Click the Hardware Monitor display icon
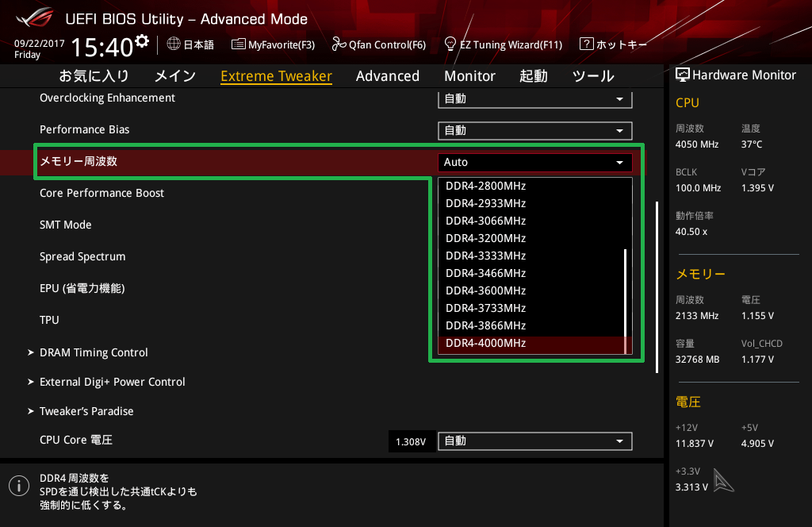812x527 pixels. point(682,75)
